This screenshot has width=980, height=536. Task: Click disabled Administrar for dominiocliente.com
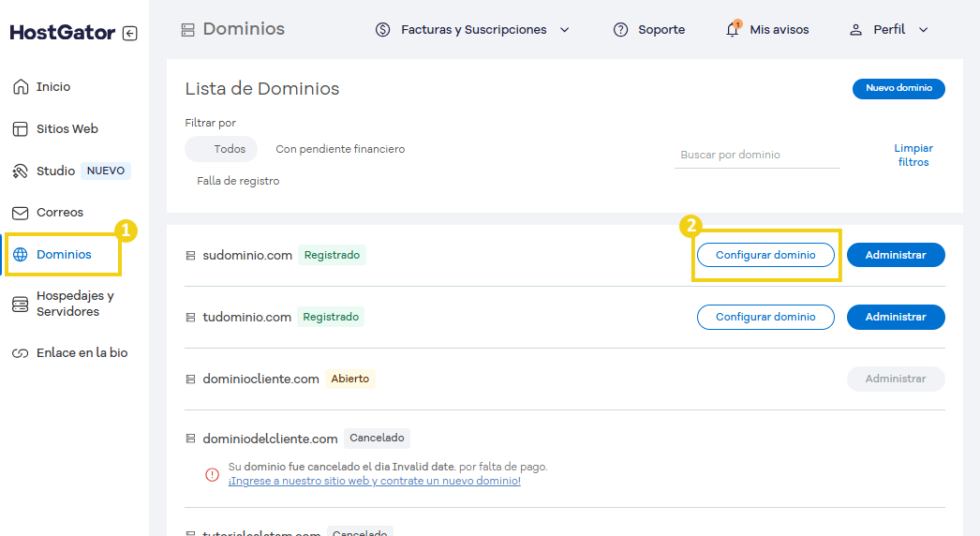(896, 379)
